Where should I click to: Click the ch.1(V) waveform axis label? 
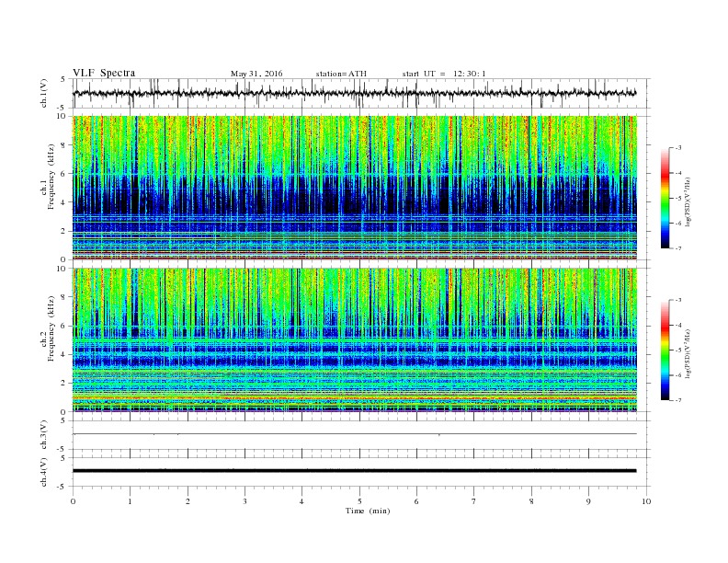point(44,93)
